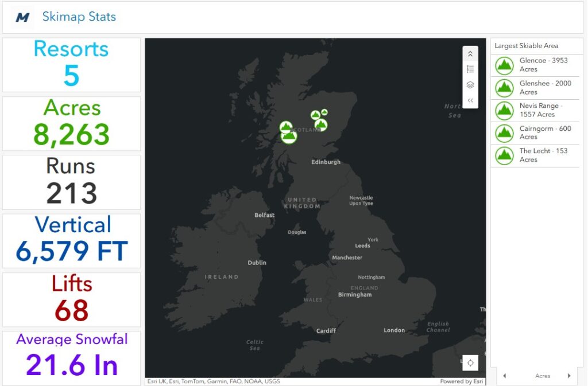
Task: Click the locate crosshair button on map
Action: point(470,362)
